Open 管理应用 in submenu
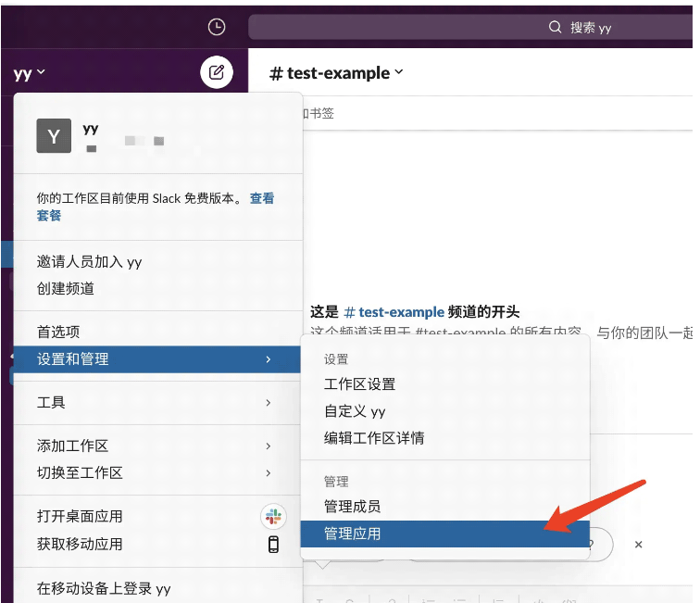 pyautogui.click(x=445, y=534)
